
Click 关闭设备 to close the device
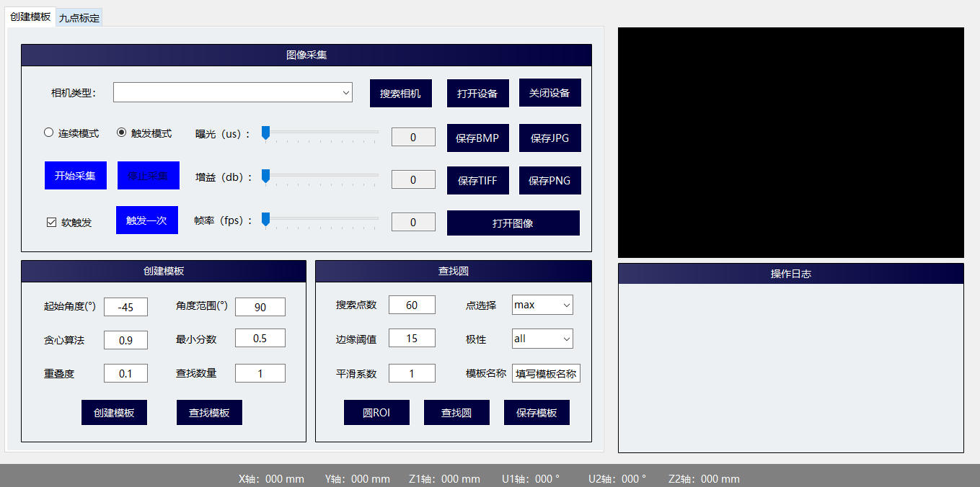(549, 92)
